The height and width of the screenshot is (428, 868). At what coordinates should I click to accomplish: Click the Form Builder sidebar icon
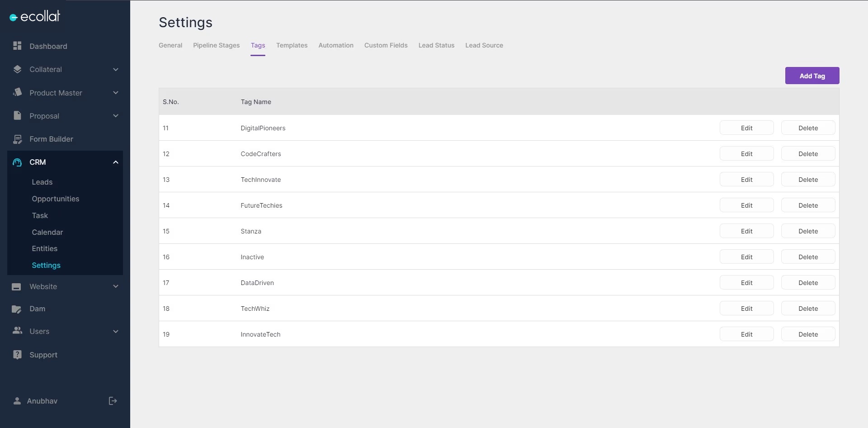pyautogui.click(x=17, y=139)
